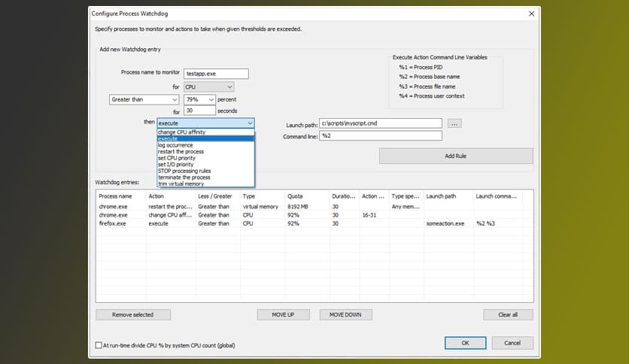This screenshot has width=629, height=364.
Task: Select 'set I/O priority' from action list
Action: point(205,165)
